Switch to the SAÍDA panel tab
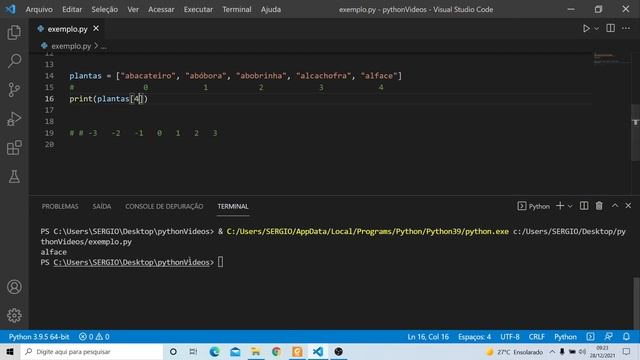The image size is (640, 360). click(102, 207)
